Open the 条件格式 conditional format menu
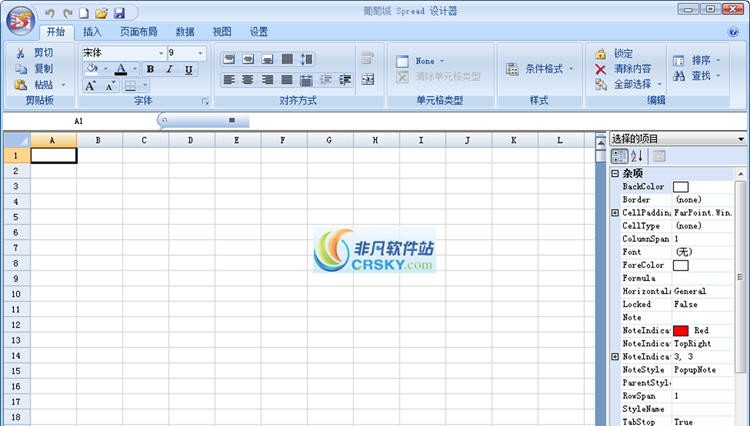 [540, 69]
